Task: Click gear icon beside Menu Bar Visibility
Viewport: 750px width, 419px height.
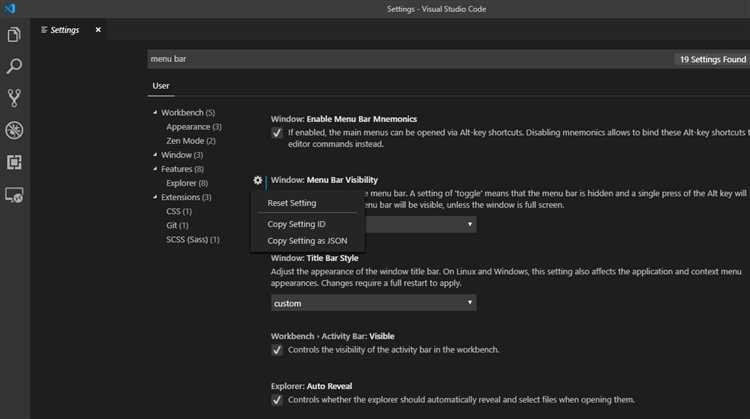Action: point(257,180)
